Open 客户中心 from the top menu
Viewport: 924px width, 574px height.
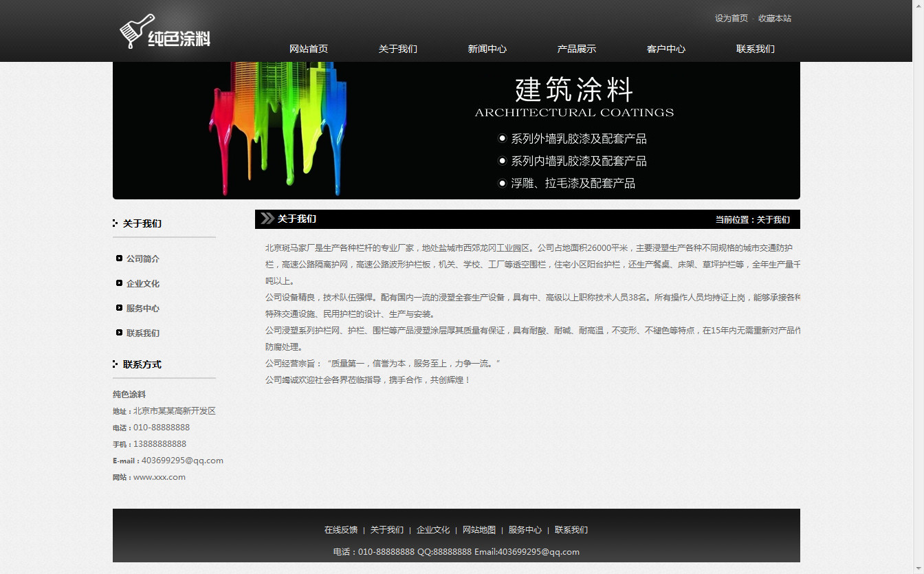(665, 49)
